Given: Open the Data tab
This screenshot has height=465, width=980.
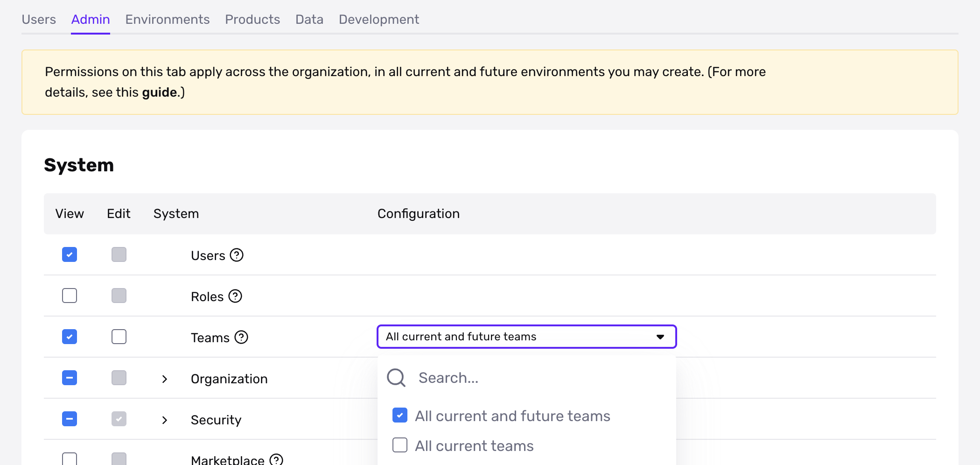Looking at the screenshot, I should [x=309, y=20].
